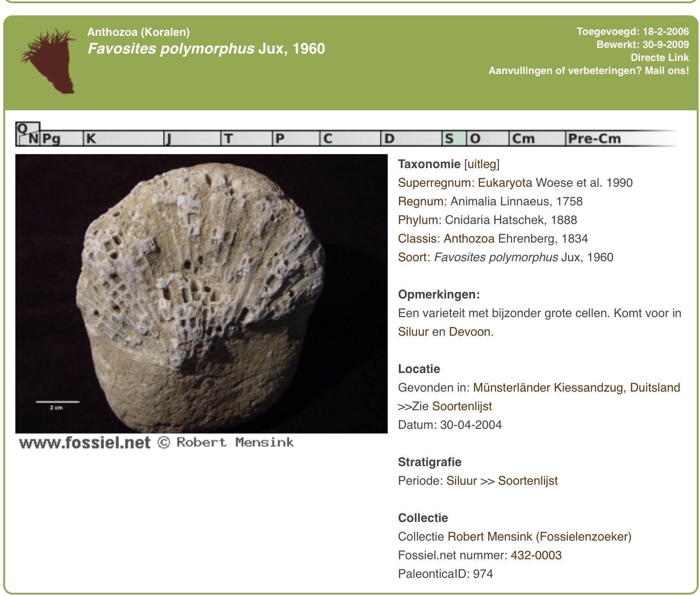Open Robert Mensink (Fossielenzoeker) collection link
Image resolution: width=700 pixels, height=596 pixels.
click(x=539, y=537)
